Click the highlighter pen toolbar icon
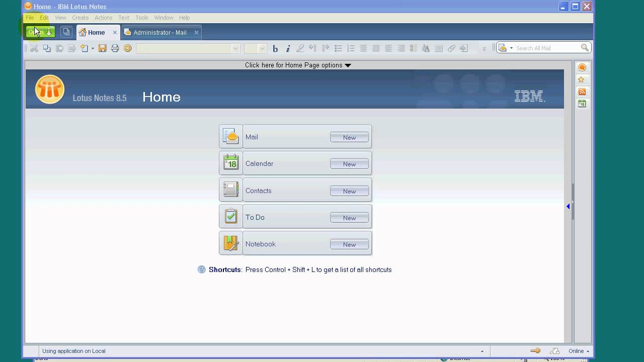This screenshot has width=644, height=362. coord(300,48)
